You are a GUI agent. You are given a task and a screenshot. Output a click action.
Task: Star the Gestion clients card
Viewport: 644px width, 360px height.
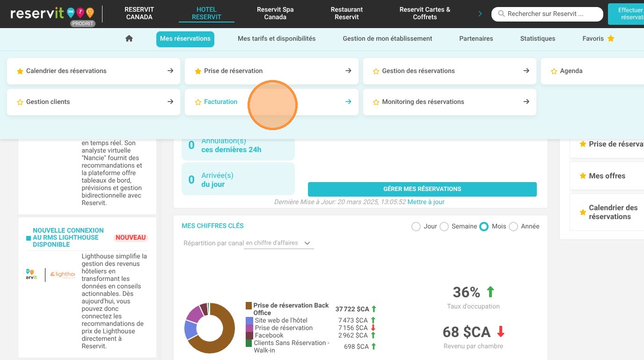pos(20,102)
